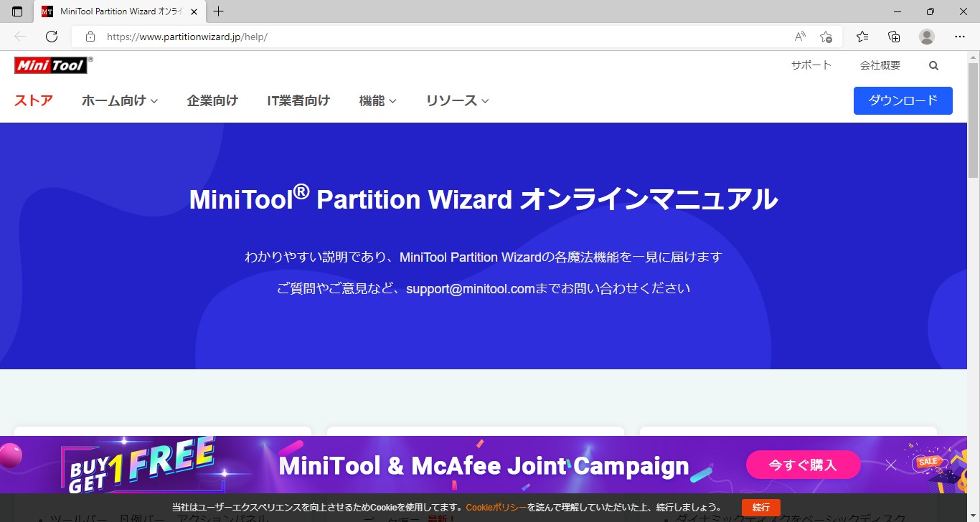The height and width of the screenshot is (522, 980).
Task: Click the address bar URL field
Action: (x=430, y=37)
